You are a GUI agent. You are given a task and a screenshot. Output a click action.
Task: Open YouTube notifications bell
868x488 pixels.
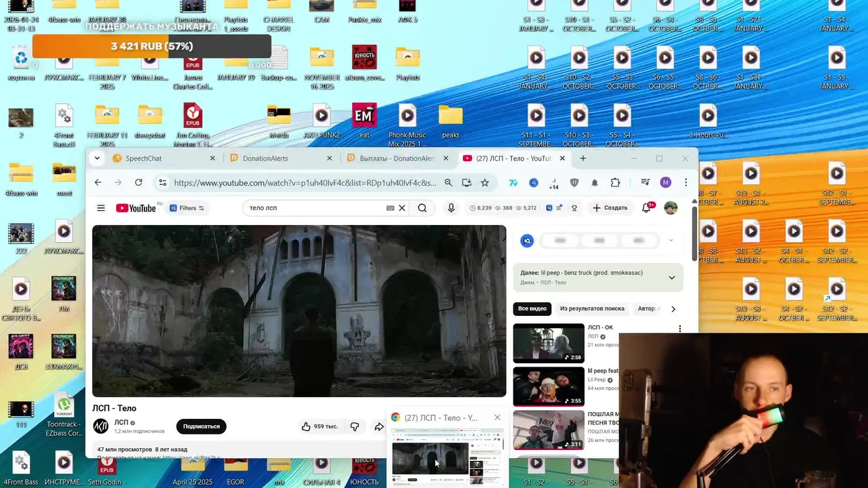(646, 208)
